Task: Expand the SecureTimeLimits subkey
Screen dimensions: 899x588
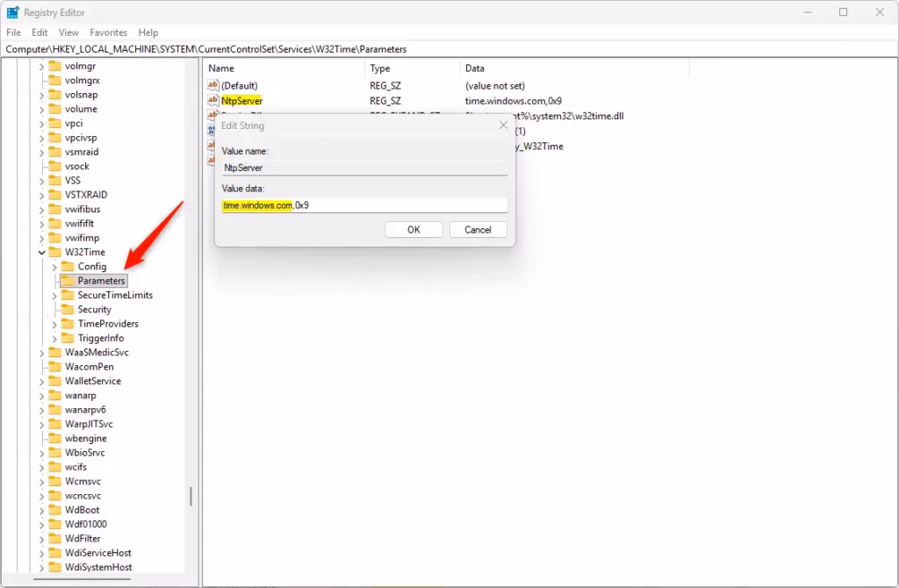Action: (54, 296)
